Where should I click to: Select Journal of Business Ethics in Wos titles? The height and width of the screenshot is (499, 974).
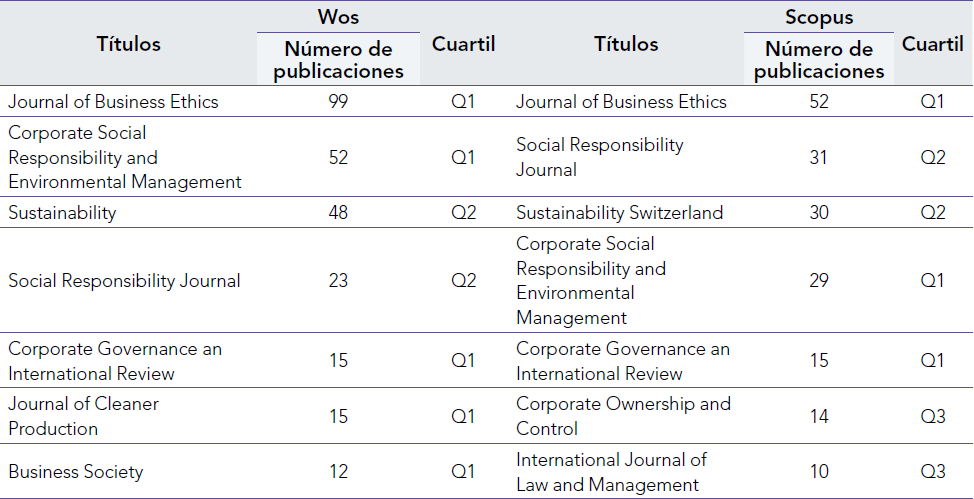(113, 101)
